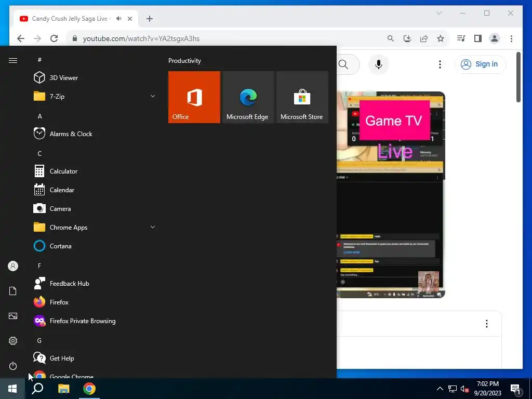Viewport: 532px width, 399px height.
Task: Click the F section header
Action: pyautogui.click(x=39, y=265)
